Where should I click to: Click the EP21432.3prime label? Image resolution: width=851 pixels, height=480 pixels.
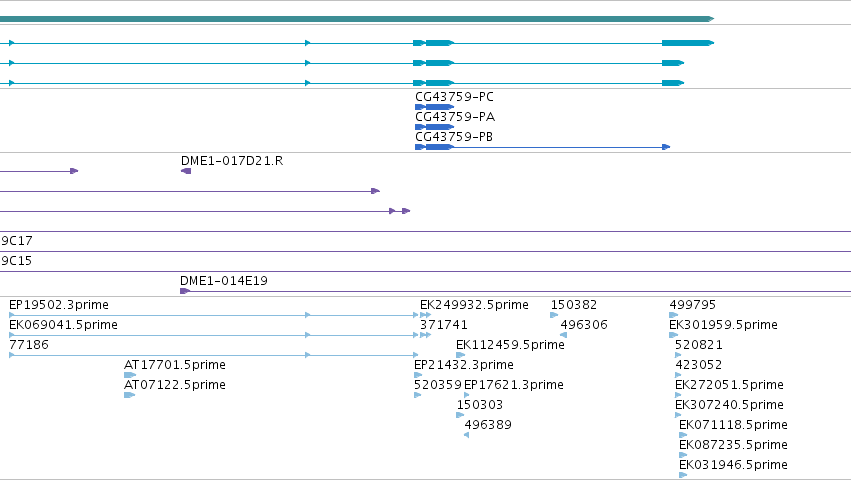(x=463, y=365)
